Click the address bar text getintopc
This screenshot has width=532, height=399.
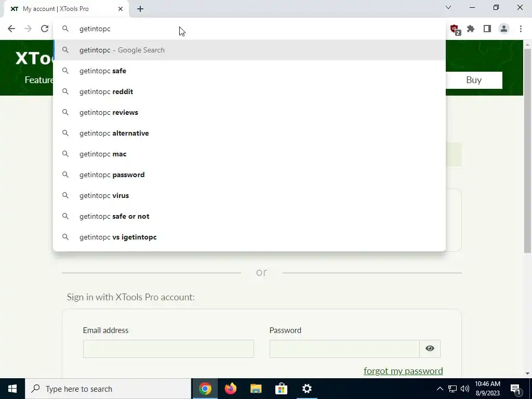click(x=95, y=29)
